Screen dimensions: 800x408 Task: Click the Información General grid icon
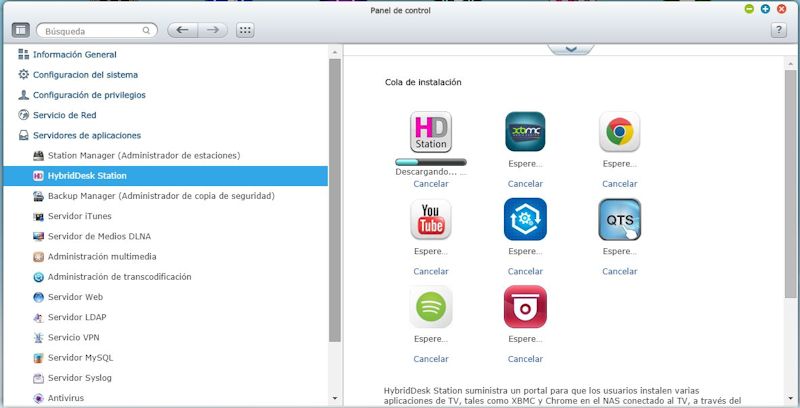23,54
